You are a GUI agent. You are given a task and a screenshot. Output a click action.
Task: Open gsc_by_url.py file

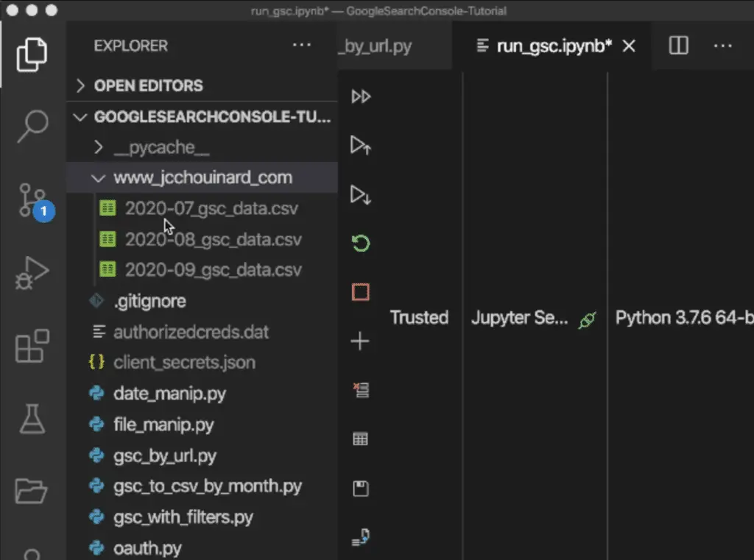click(202, 456)
